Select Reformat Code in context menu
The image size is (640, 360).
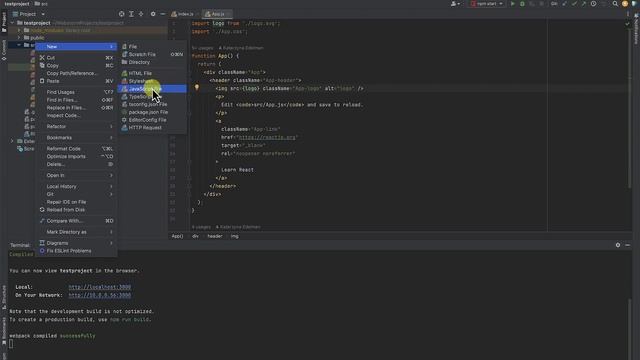coord(76,149)
